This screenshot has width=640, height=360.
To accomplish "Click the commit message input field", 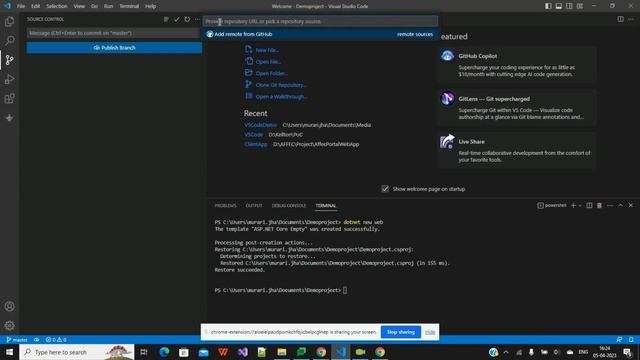I will click(x=113, y=33).
